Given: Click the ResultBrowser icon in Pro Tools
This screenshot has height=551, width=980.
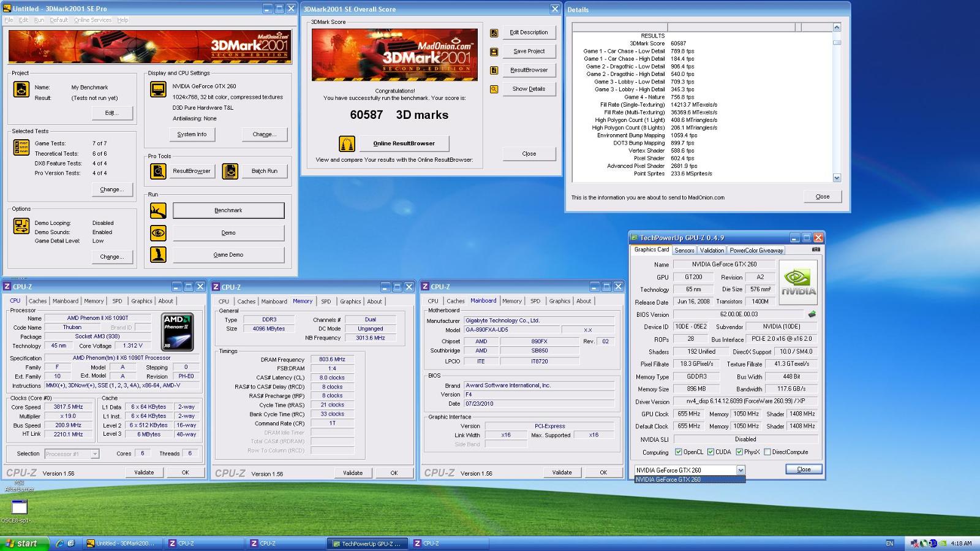Looking at the screenshot, I should [x=158, y=171].
